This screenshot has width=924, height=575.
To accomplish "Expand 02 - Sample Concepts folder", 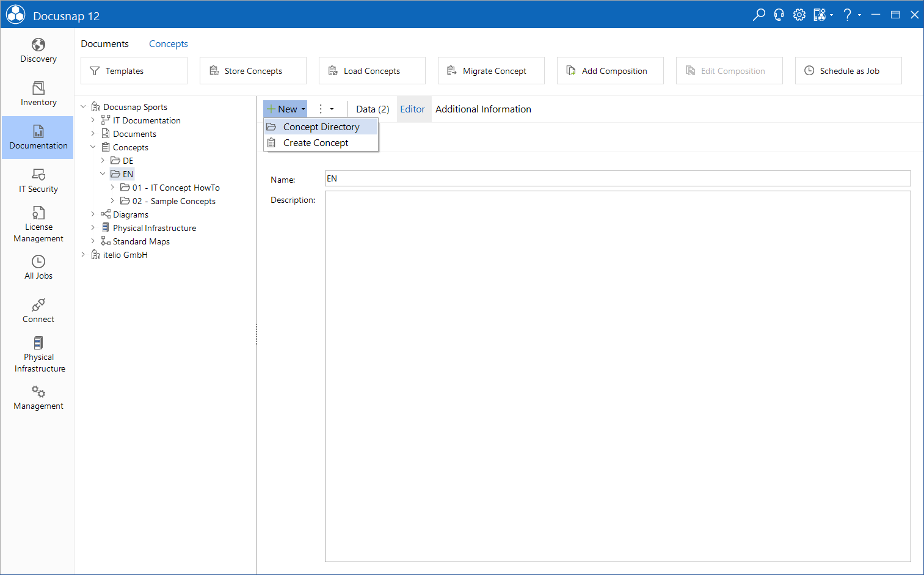I will tap(112, 201).
